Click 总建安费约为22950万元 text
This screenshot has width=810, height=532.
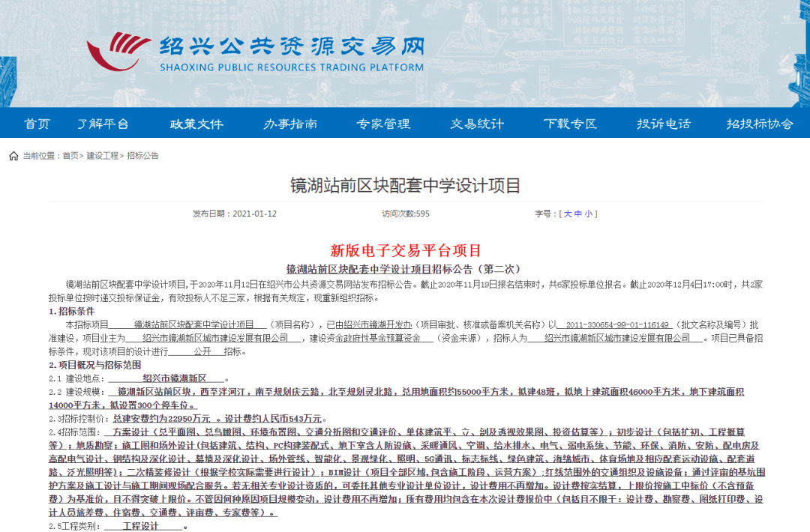point(162,418)
